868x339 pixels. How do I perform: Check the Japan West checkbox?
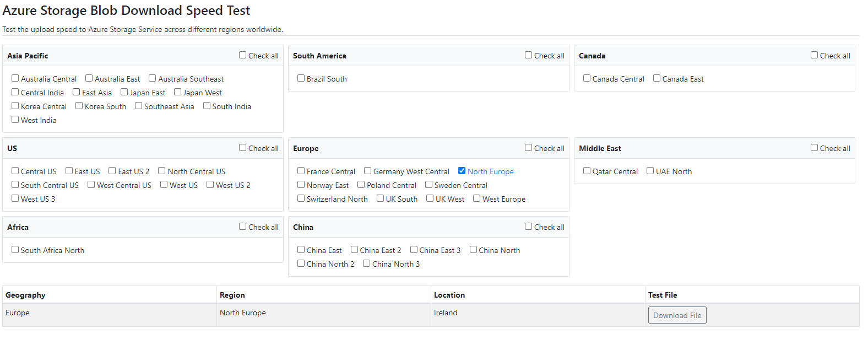click(178, 92)
